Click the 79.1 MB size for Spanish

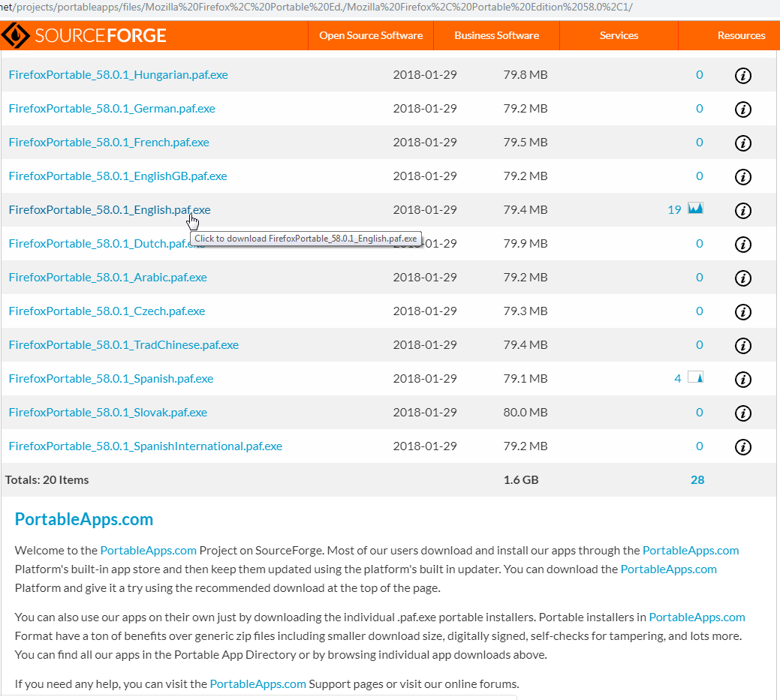click(526, 379)
